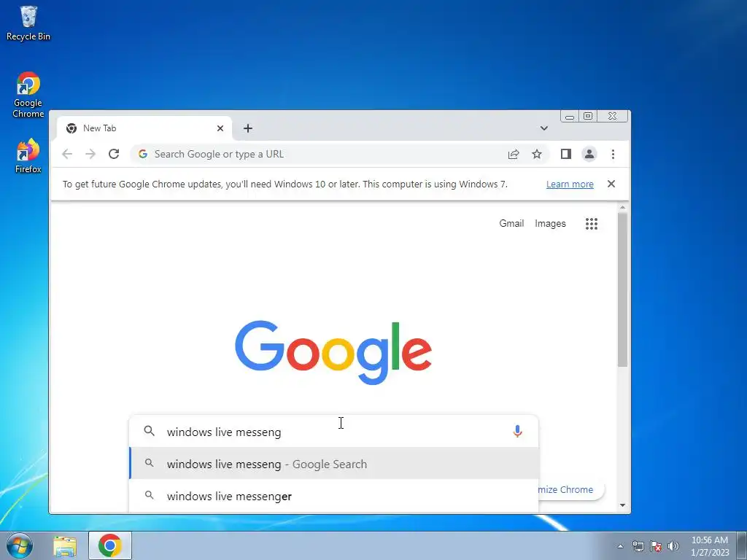This screenshot has height=560, width=747.
Task: Minimize the Chrome window
Action: pyautogui.click(x=570, y=116)
